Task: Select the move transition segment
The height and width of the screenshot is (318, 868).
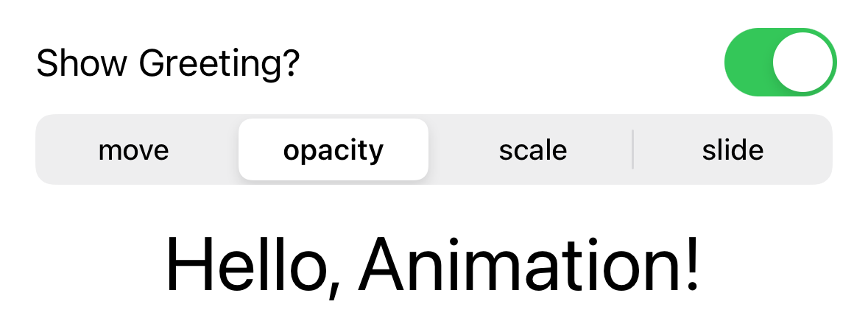Action: (x=134, y=150)
